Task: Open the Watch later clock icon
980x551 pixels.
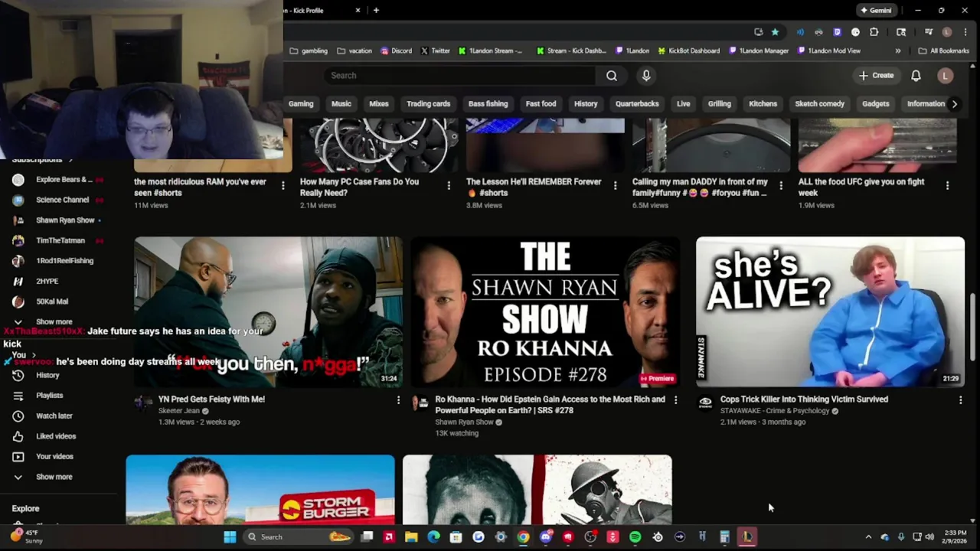Action: 18,416
